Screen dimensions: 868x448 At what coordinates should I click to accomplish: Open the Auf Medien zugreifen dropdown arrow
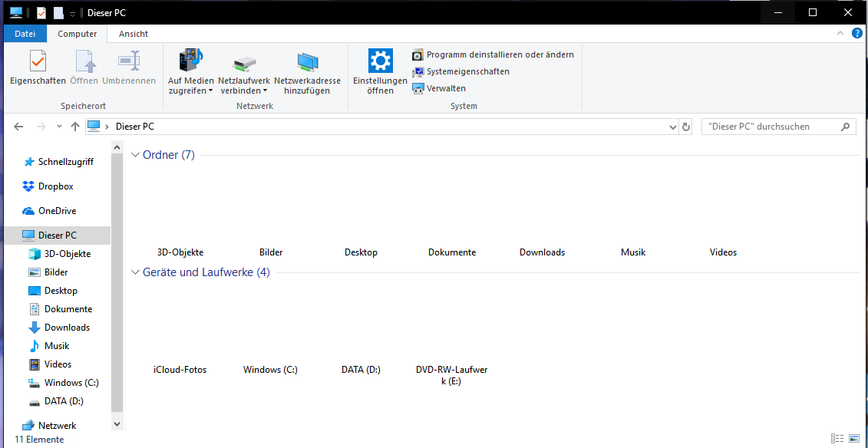coord(210,91)
